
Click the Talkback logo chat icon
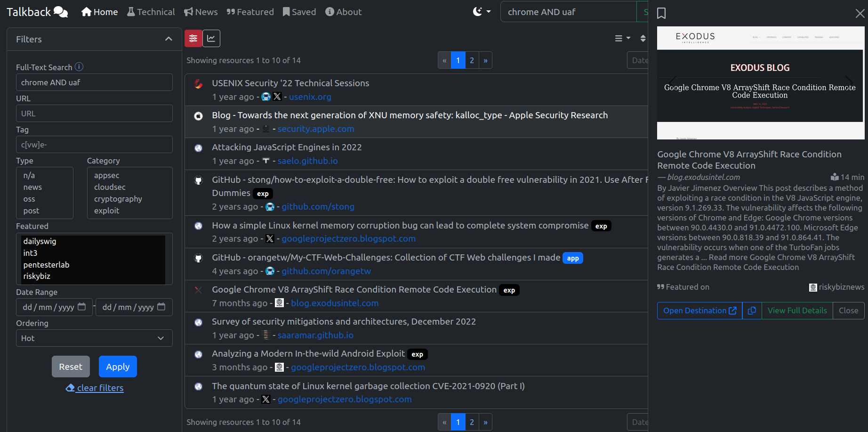click(x=61, y=12)
